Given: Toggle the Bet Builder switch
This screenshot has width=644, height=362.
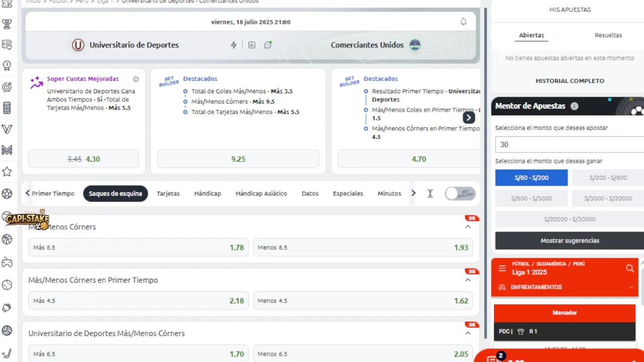Looking at the screenshot, I should [x=460, y=194].
